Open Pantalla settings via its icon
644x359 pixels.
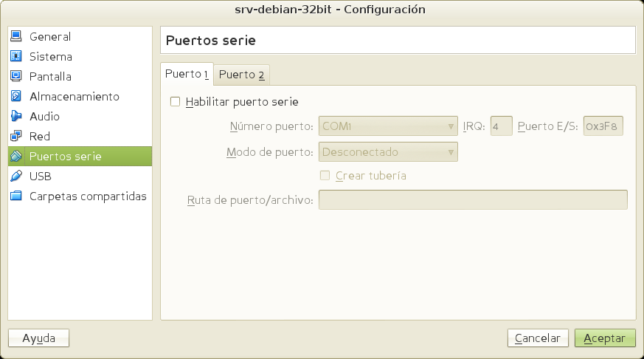click(x=16, y=76)
